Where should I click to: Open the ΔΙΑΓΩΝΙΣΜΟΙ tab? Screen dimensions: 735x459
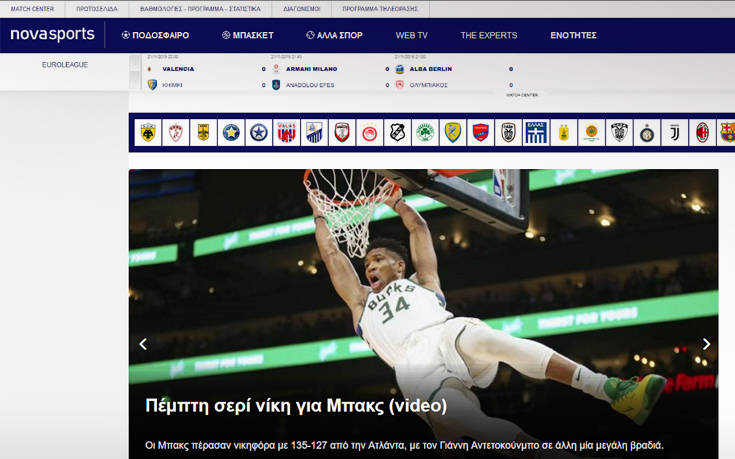301,9
